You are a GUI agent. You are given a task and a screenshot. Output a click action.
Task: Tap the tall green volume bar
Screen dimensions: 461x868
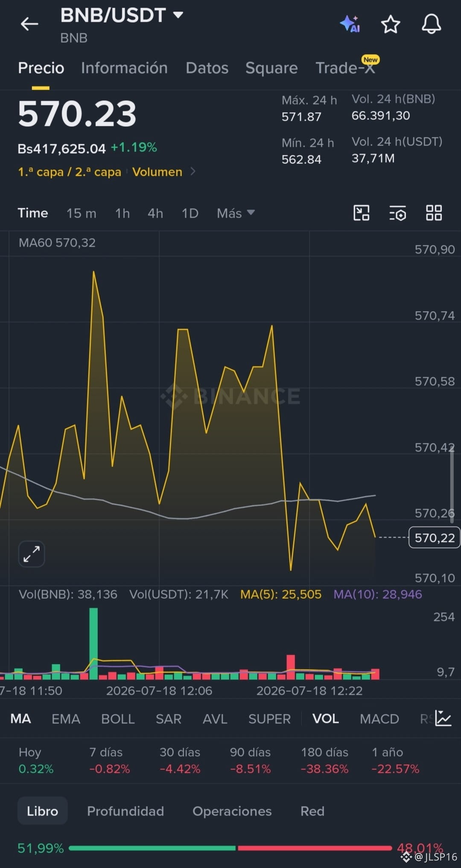(93, 643)
